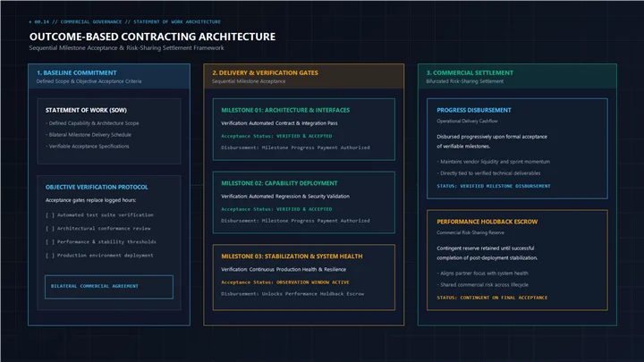Select the Performance Holdback Escrow heading
Viewport: 644px width, 362px height.
click(x=487, y=222)
